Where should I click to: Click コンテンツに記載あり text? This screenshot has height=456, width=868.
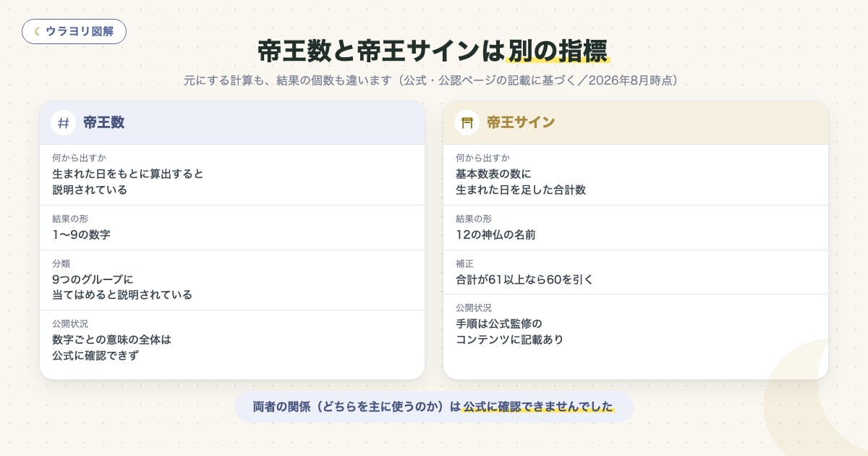[x=509, y=339]
